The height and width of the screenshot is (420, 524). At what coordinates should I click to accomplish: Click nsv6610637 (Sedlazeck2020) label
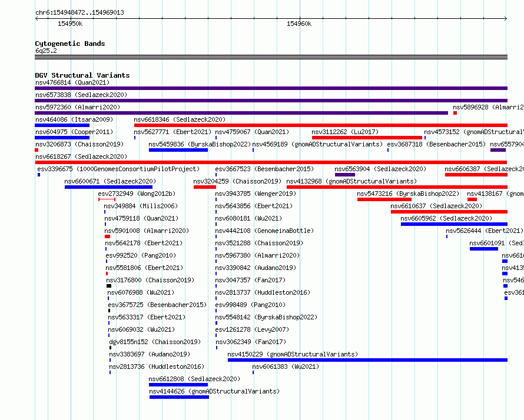[x=436, y=206]
